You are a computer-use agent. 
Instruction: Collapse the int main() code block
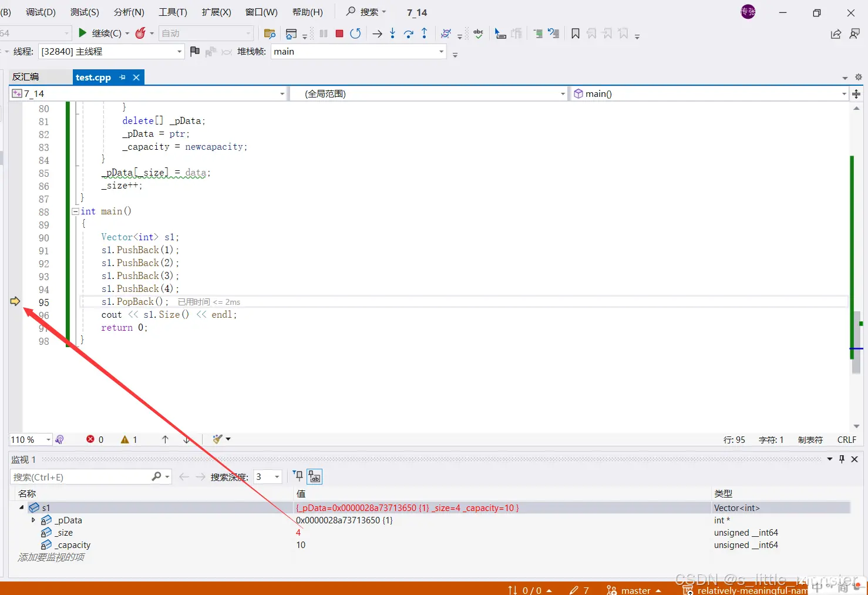click(x=75, y=211)
